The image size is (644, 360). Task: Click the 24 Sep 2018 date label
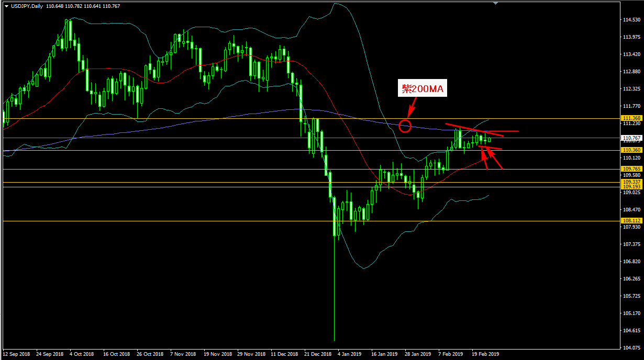(50, 354)
